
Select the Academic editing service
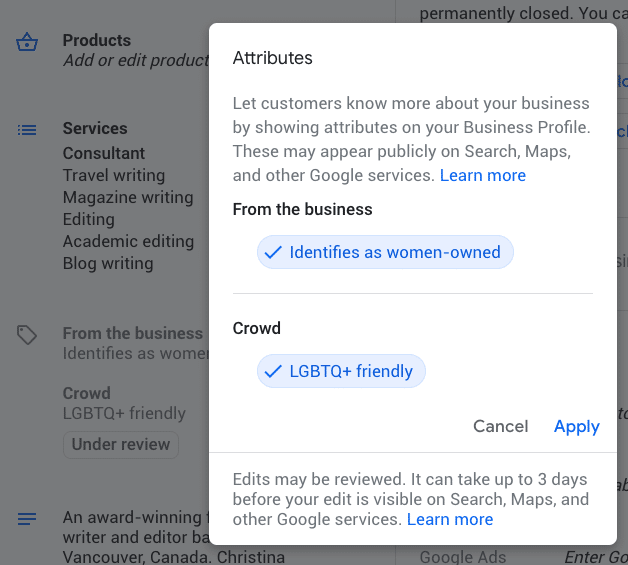[129, 241]
